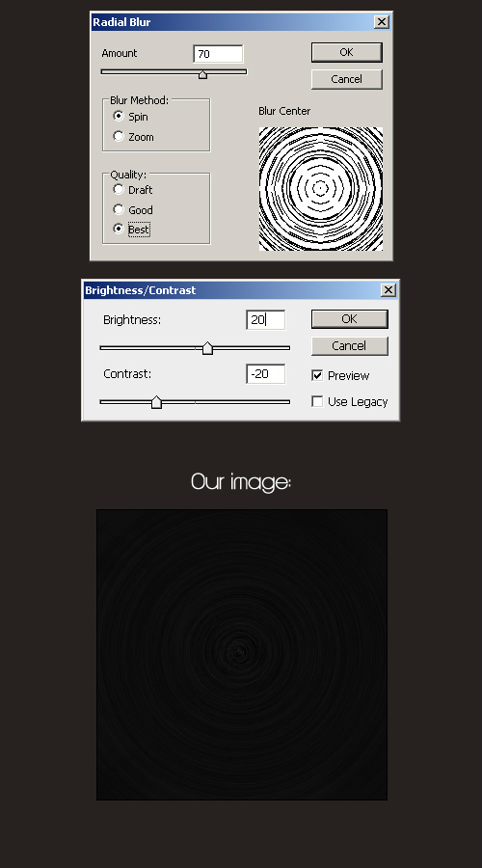Close the Radial Blur dialog
Image resolution: width=482 pixels, height=868 pixels.
pyautogui.click(x=382, y=22)
